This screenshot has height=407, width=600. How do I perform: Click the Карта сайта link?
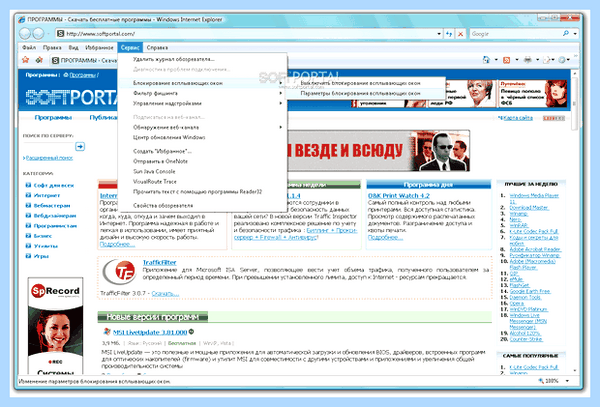(x=518, y=118)
